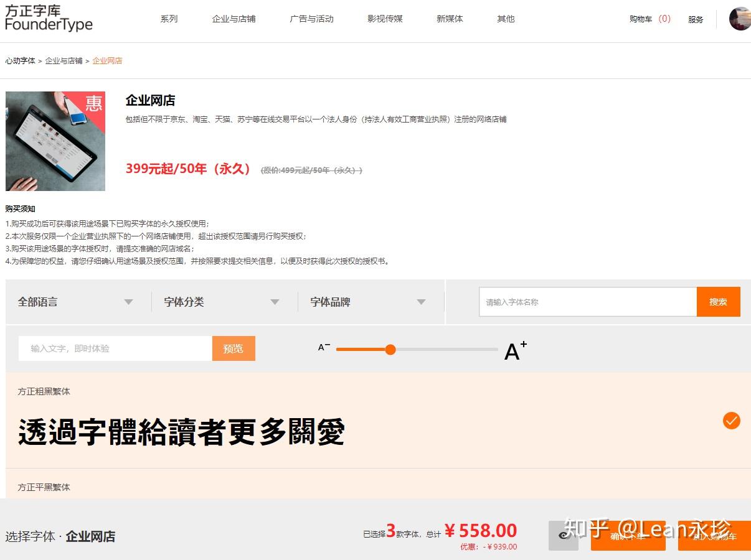
Task: Click the 透過字體給讀者更多關愛 sample text
Action: (181, 432)
